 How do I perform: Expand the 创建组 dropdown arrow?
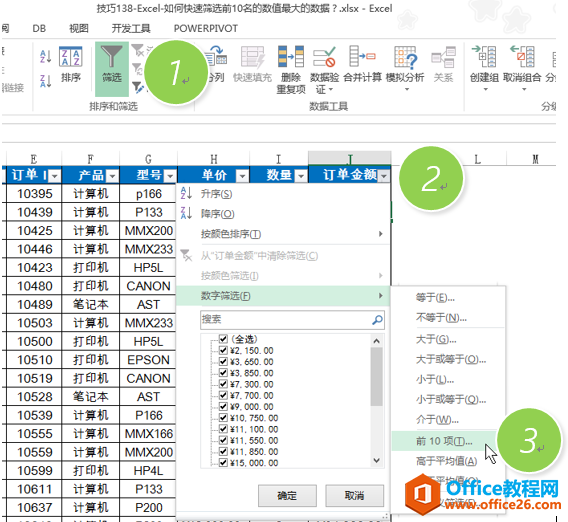click(485, 89)
